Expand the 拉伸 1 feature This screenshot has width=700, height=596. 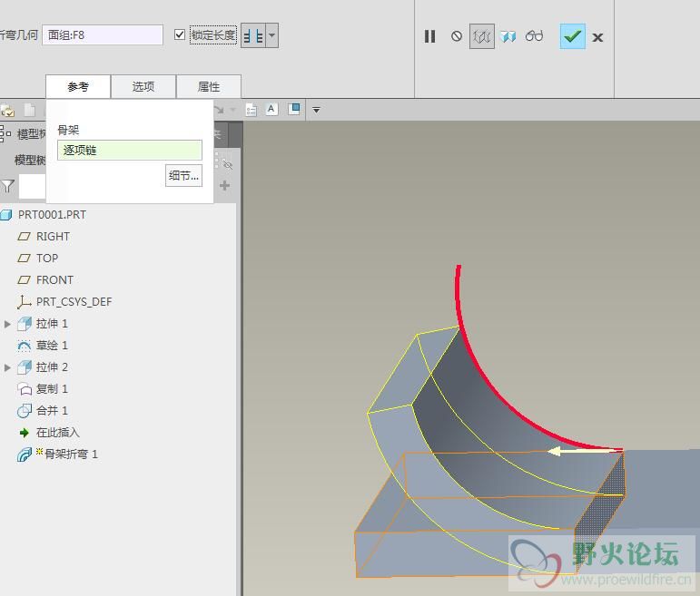pyautogui.click(x=7, y=324)
